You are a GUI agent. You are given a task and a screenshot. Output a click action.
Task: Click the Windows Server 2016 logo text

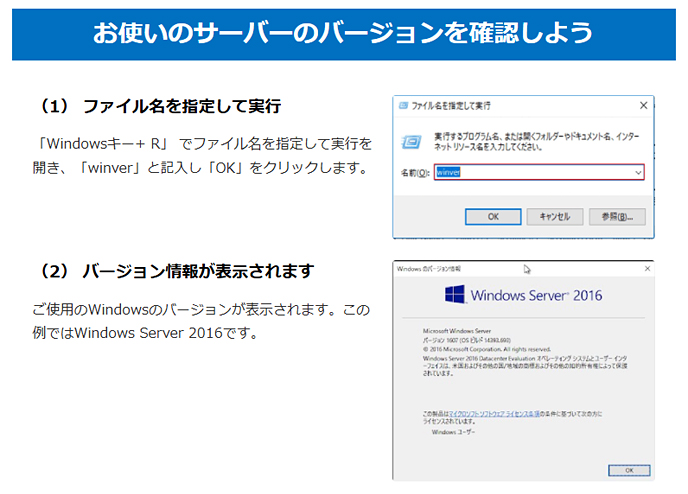(536, 296)
